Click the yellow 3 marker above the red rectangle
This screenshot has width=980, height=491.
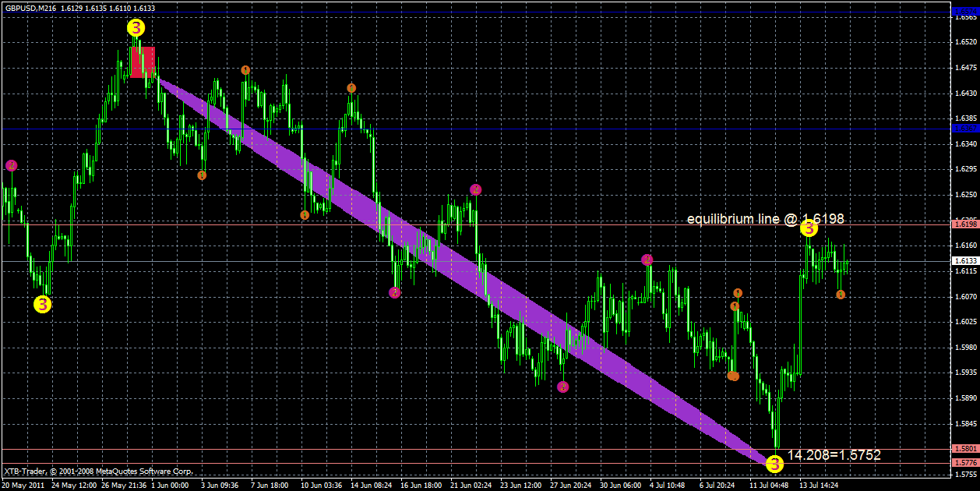click(x=136, y=28)
